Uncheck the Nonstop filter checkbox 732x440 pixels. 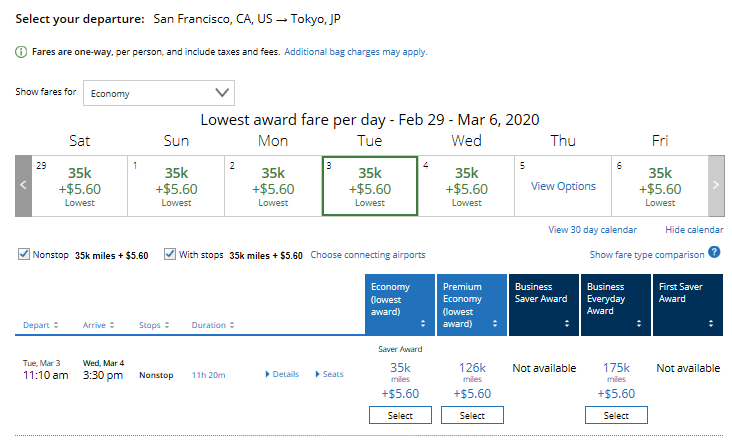coord(23,254)
